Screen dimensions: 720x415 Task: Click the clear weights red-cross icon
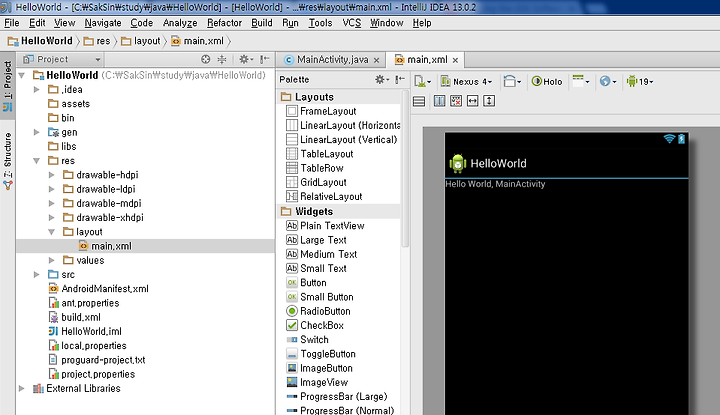pos(456,101)
